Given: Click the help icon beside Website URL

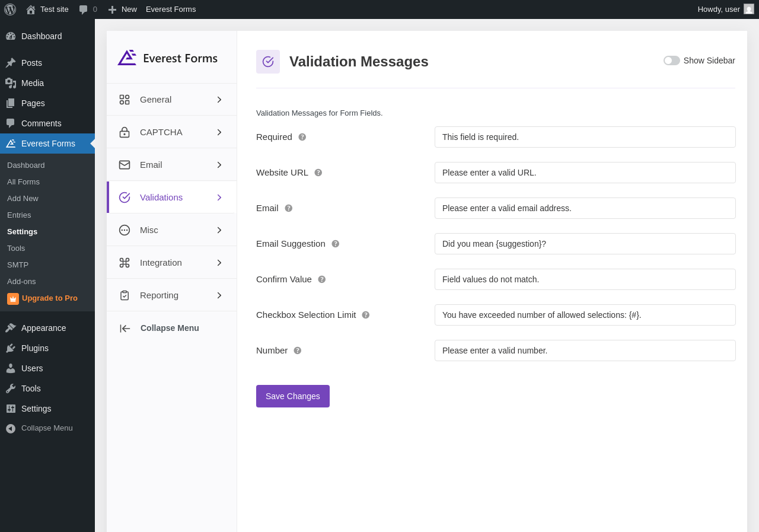Looking at the screenshot, I should (x=318, y=173).
